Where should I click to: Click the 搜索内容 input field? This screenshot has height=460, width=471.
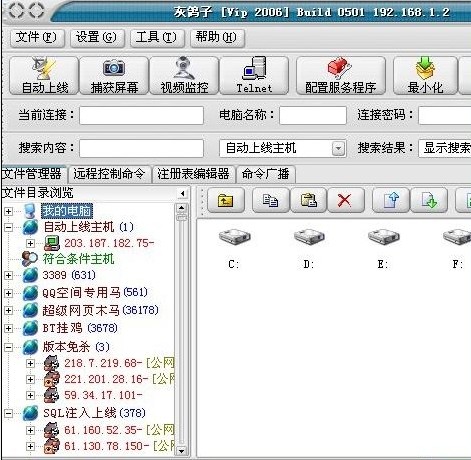(141, 148)
